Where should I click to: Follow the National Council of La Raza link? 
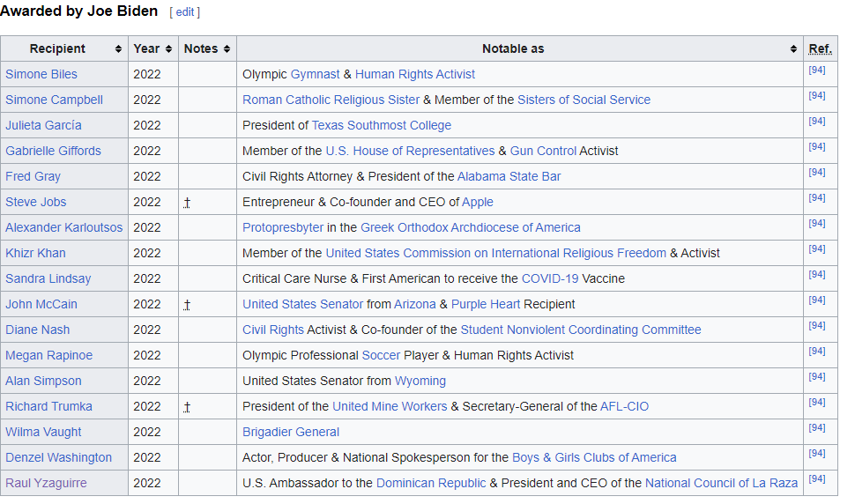coord(721,484)
